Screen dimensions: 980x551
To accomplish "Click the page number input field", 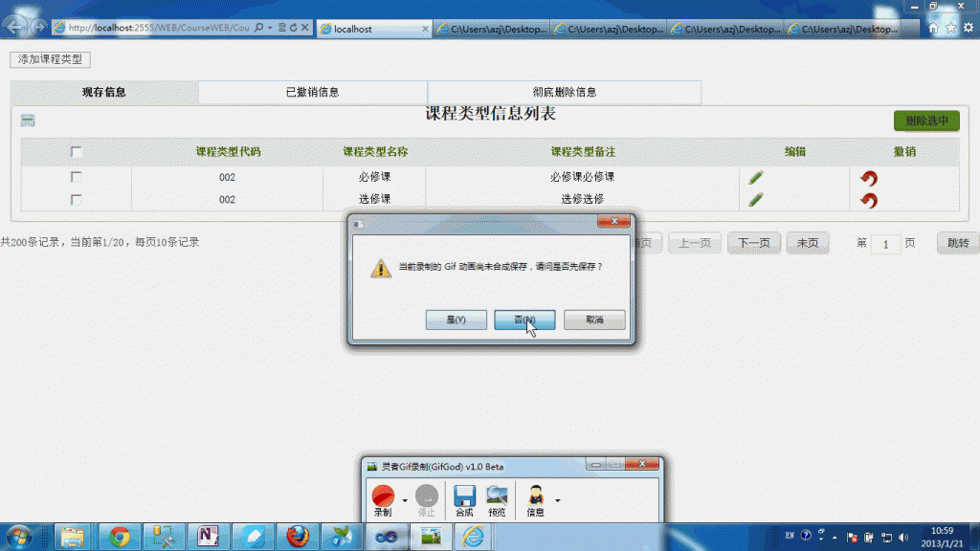I will 885,243.
